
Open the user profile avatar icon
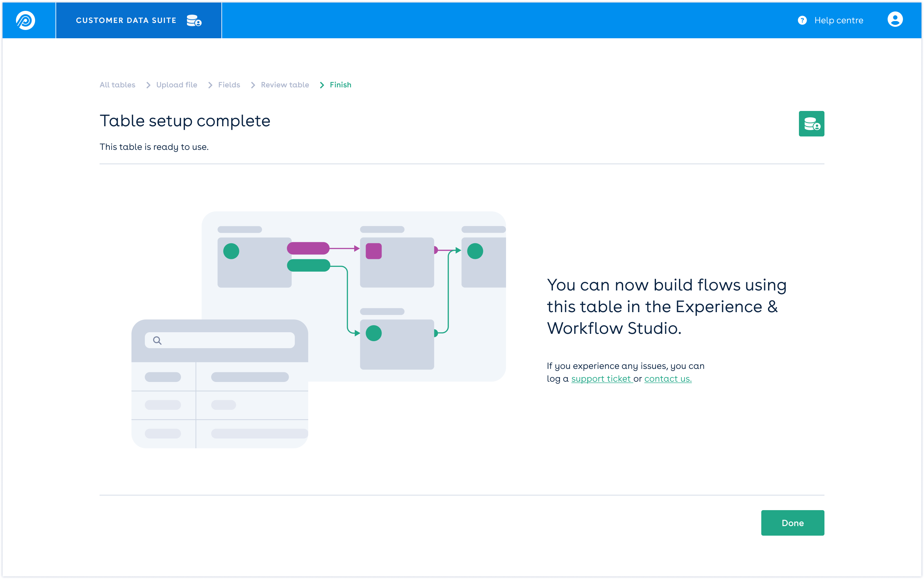[895, 19]
